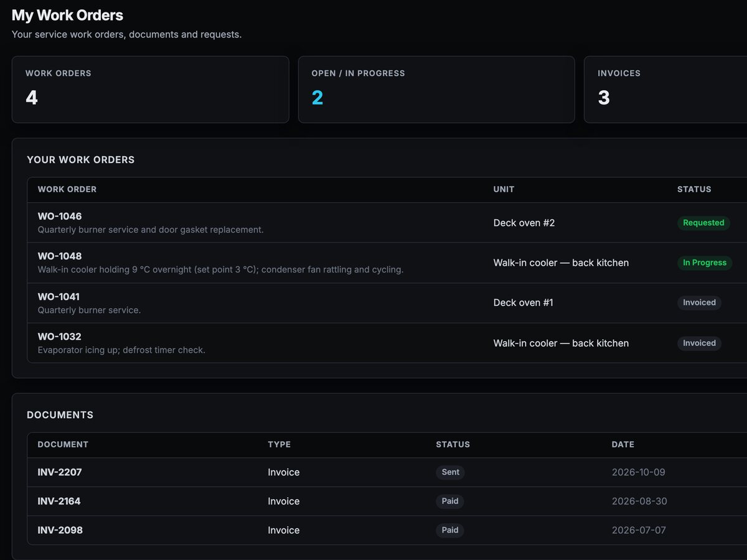
Task: Click the Deck oven #2 unit cell
Action: (524, 223)
